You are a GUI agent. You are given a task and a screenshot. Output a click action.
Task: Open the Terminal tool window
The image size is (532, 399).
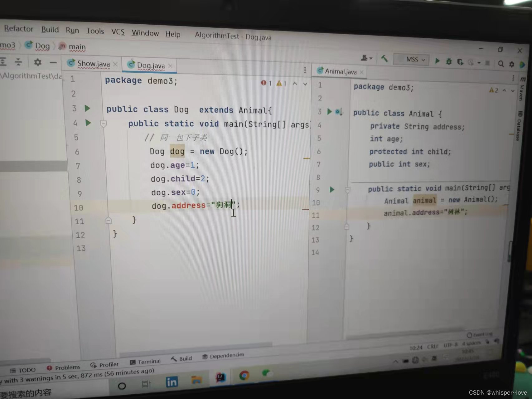[x=145, y=362]
